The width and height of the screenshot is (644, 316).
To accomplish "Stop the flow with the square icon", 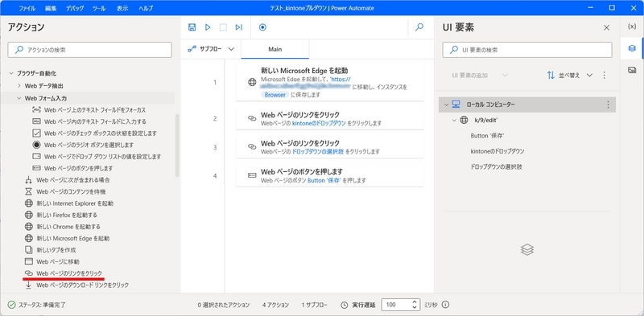I will (x=223, y=27).
